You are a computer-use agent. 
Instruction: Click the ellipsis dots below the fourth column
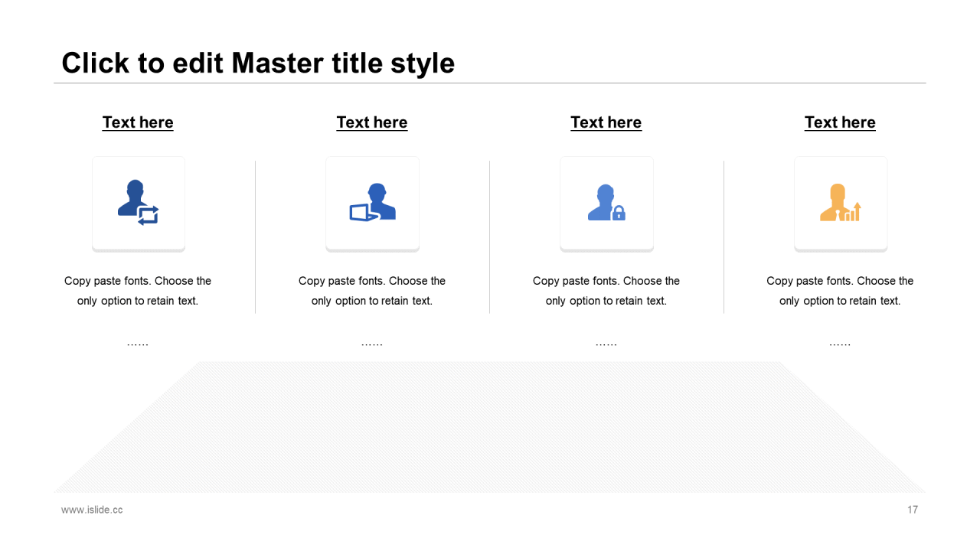coord(840,345)
